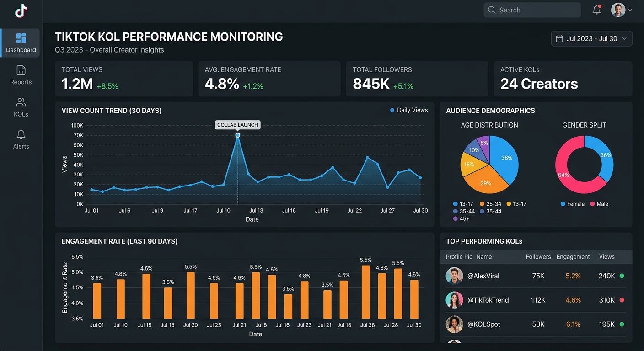Viewport: 644px width, 351px height.
Task: Sort table by Engagement column header
Action: [573, 257]
